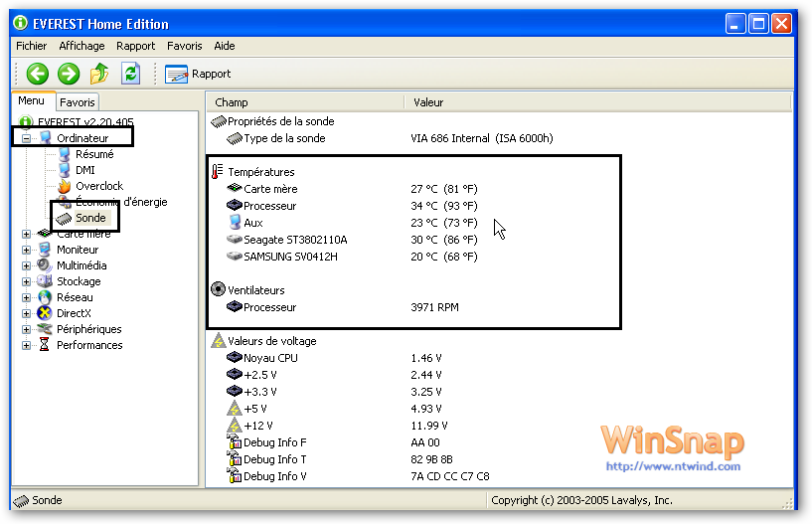Click the Ventilateurs fan icon
This screenshot has width=812, height=524.
(x=218, y=289)
